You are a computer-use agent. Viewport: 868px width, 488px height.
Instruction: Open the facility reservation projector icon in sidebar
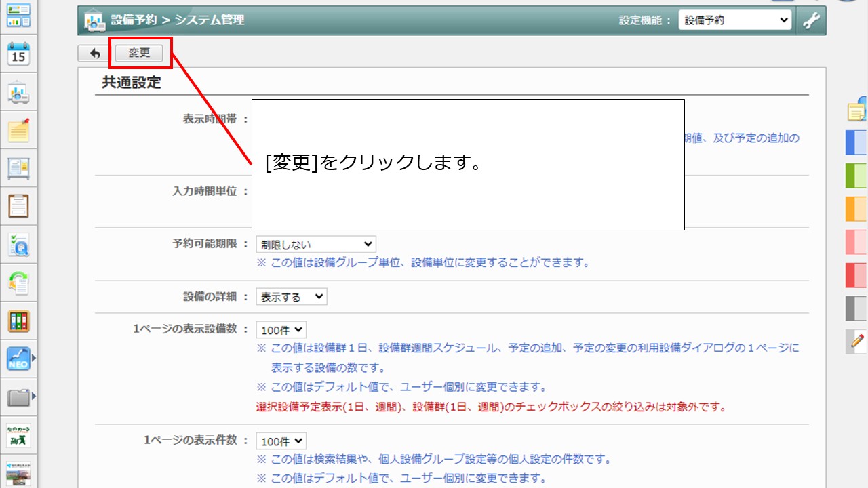coord(18,93)
